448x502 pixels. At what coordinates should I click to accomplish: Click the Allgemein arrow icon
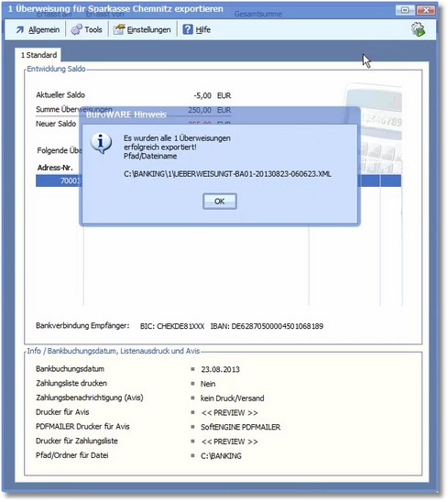20,30
